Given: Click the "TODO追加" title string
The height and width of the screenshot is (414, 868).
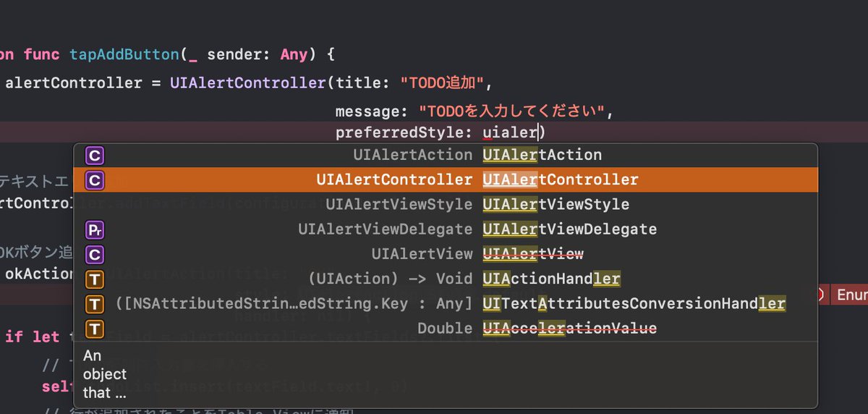Looking at the screenshot, I should click(442, 83).
